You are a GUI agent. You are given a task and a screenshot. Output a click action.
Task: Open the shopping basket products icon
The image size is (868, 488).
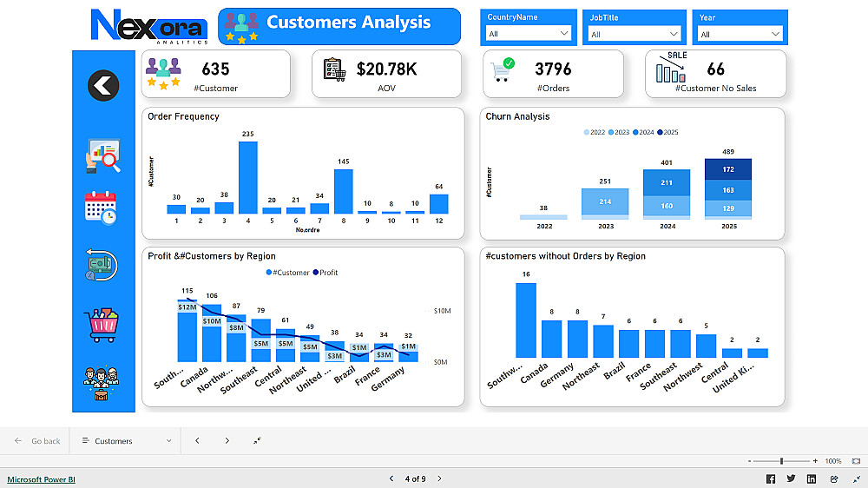coord(102,325)
